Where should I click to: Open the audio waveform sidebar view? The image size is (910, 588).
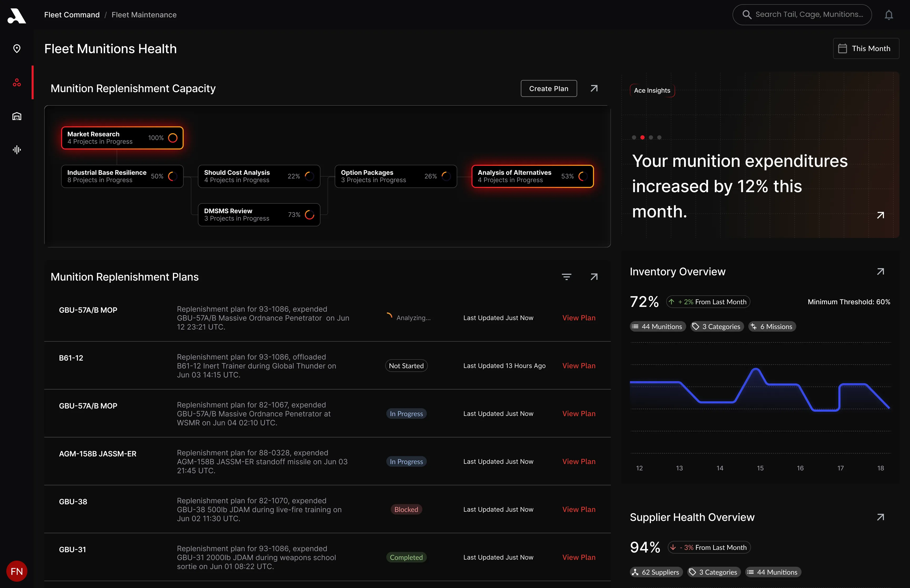click(17, 150)
